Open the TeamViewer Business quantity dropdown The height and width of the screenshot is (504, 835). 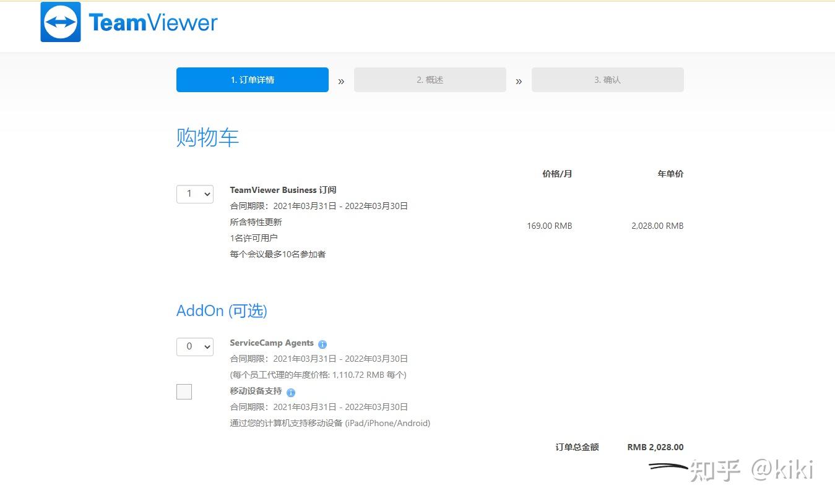pyautogui.click(x=195, y=194)
